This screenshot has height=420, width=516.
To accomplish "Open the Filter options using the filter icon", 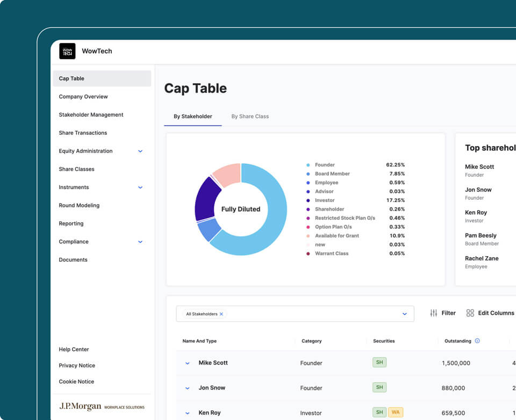I will pos(434,313).
